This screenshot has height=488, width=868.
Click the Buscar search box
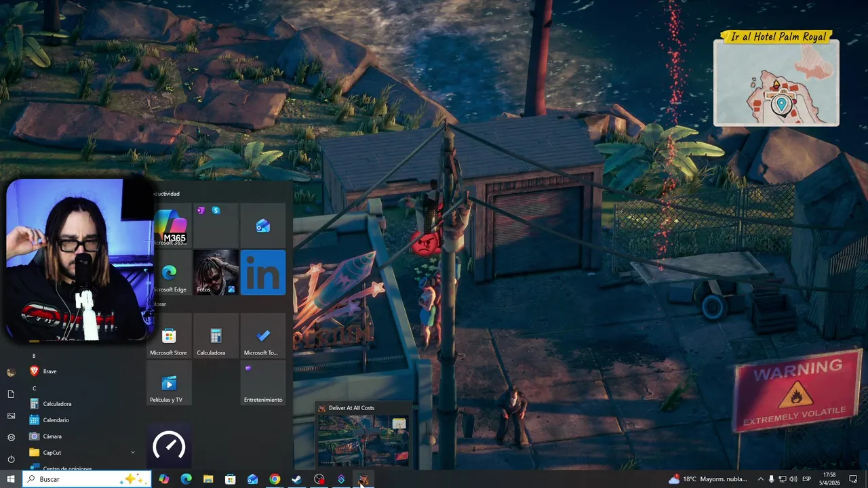(x=87, y=479)
